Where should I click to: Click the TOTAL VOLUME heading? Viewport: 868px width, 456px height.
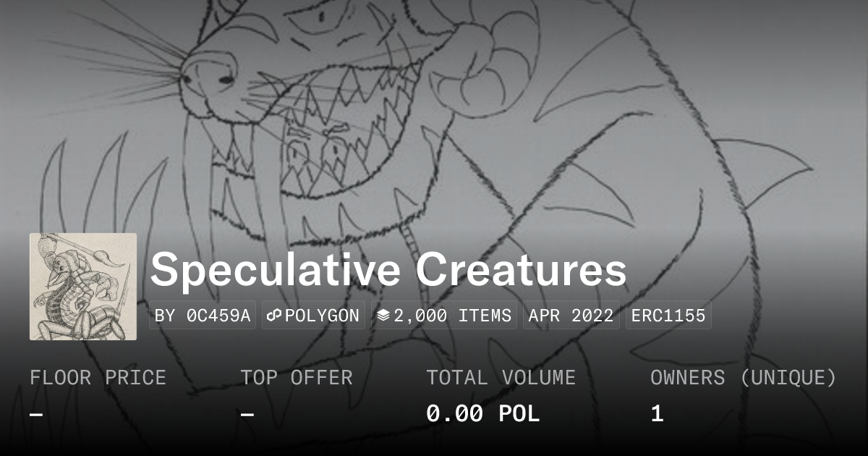click(501, 377)
